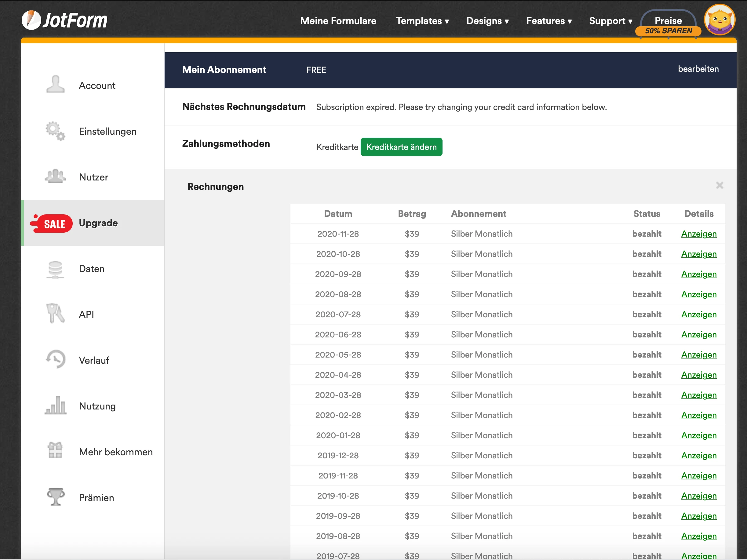Select the API key icon
Viewport: 747px width, 560px height.
[55, 314]
